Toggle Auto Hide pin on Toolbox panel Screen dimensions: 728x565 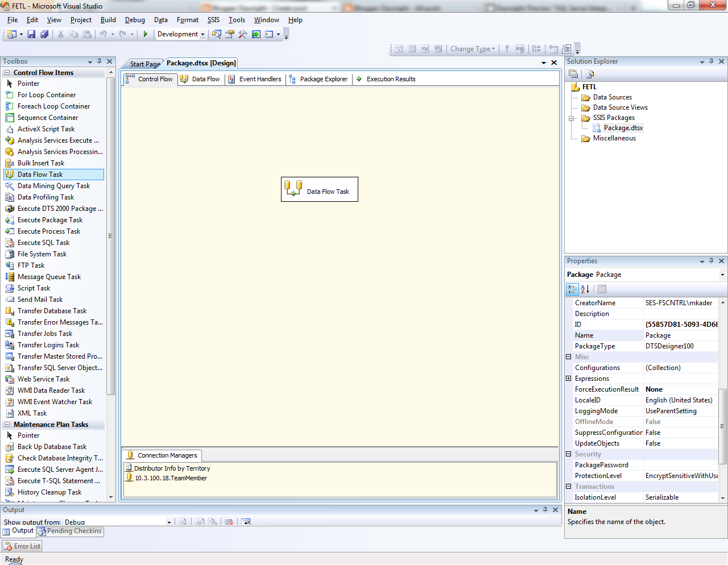98,61
